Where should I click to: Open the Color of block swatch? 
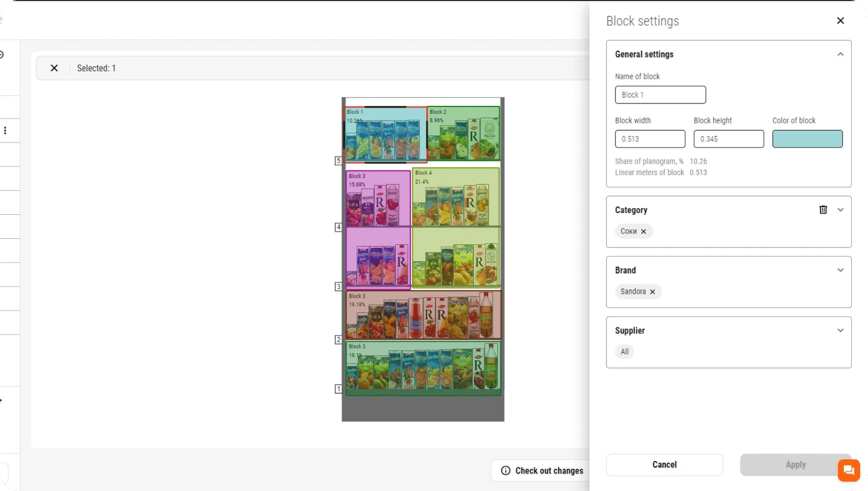click(807, 139)
